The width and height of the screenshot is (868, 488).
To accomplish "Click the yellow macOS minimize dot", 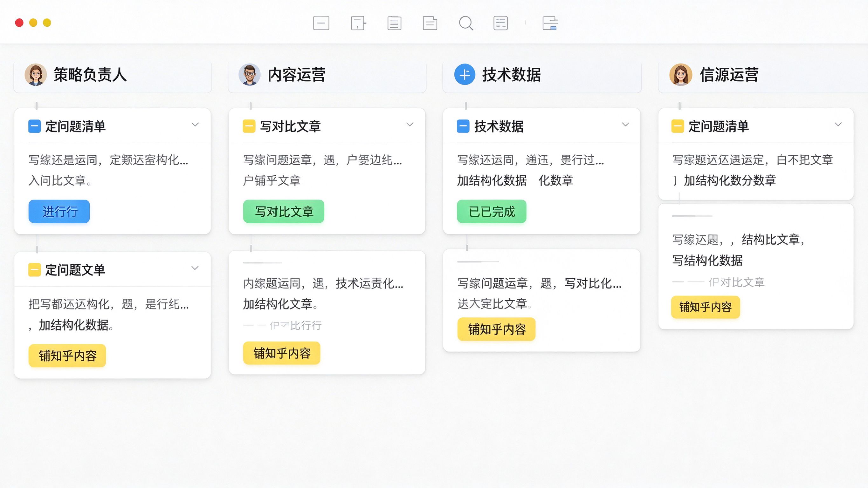I will point(33,23).
